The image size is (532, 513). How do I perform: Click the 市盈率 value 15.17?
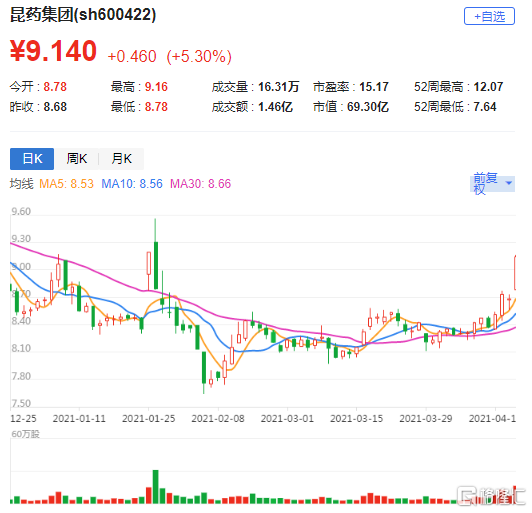(x=374, y=87)
